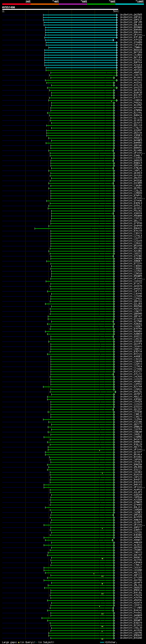The width and height of the screenshot is (146, 644).
Task: Select UniRef100_A9AW07 label
Action: 131,540
